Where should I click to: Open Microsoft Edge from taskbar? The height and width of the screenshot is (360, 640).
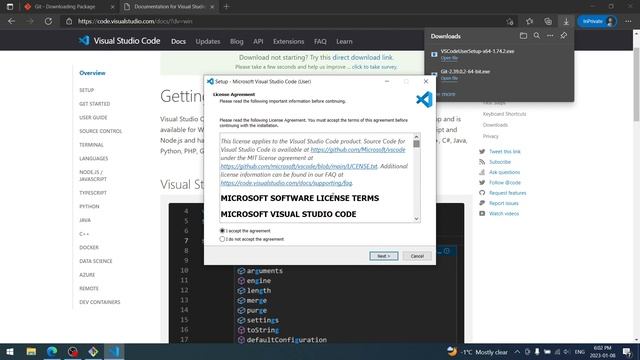click(52, 351)
